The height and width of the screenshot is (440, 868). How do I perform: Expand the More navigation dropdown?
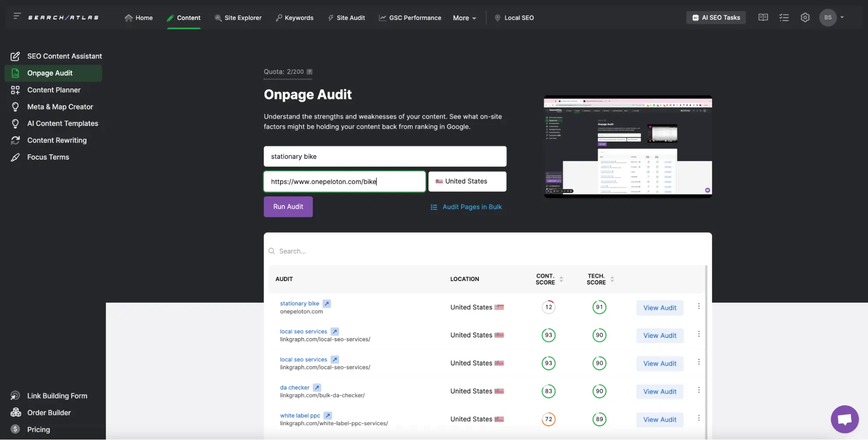465,18
